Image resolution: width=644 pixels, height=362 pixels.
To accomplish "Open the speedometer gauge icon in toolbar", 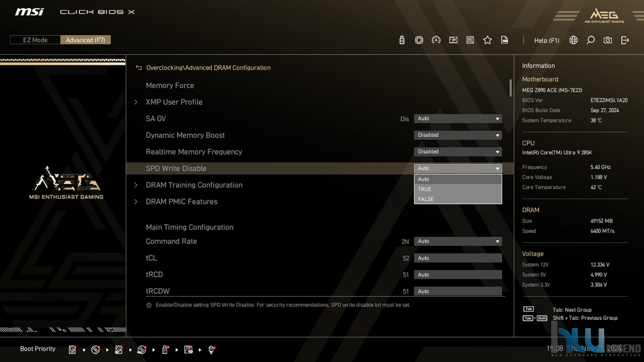I will click(x=436, y=40).
